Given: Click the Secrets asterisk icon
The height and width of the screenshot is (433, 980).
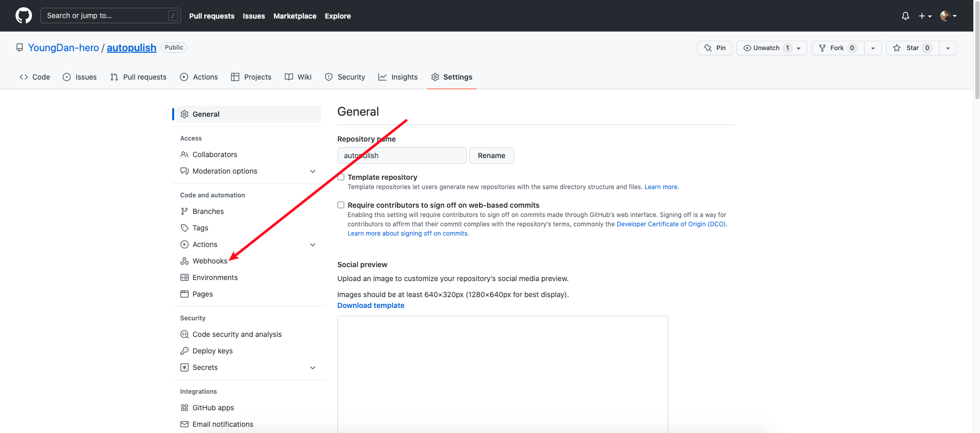Looking at the screenshot, I should [x=185, y=367].
